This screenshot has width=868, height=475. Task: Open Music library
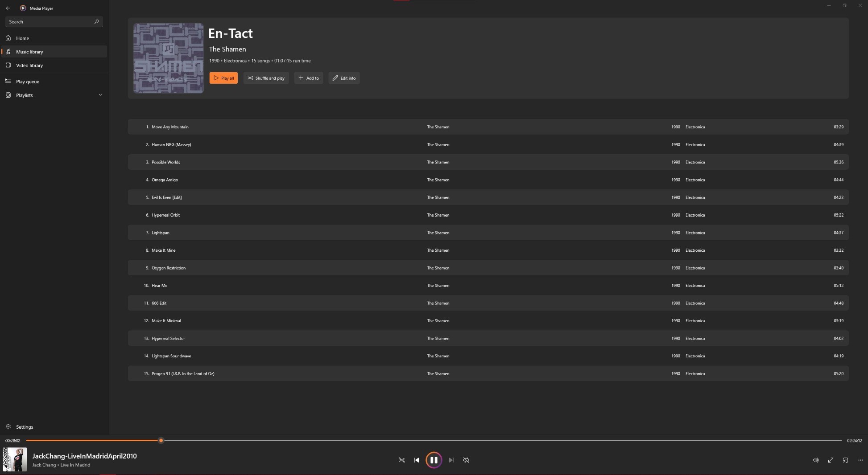pyautogui.click(x=54, y=52)
